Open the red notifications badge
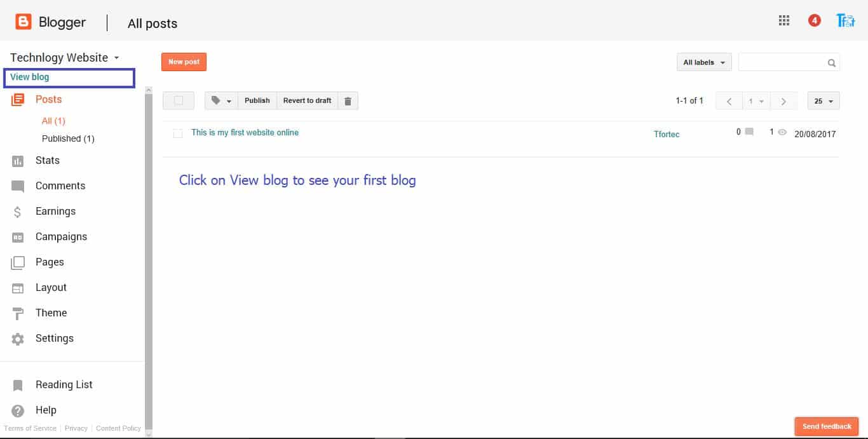Screen dimensions: 868x439 pyautogui.click(x=814, y=21)
